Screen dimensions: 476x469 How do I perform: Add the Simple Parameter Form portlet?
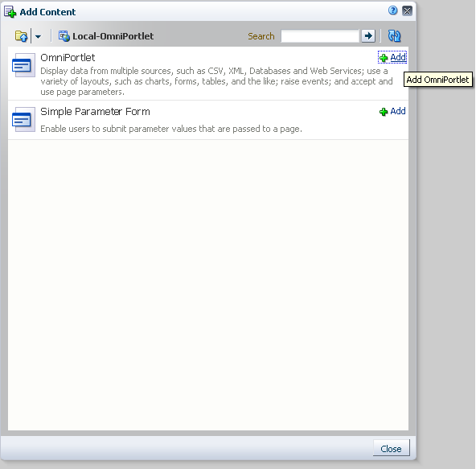pyautogui.click(x=392, y=111)
